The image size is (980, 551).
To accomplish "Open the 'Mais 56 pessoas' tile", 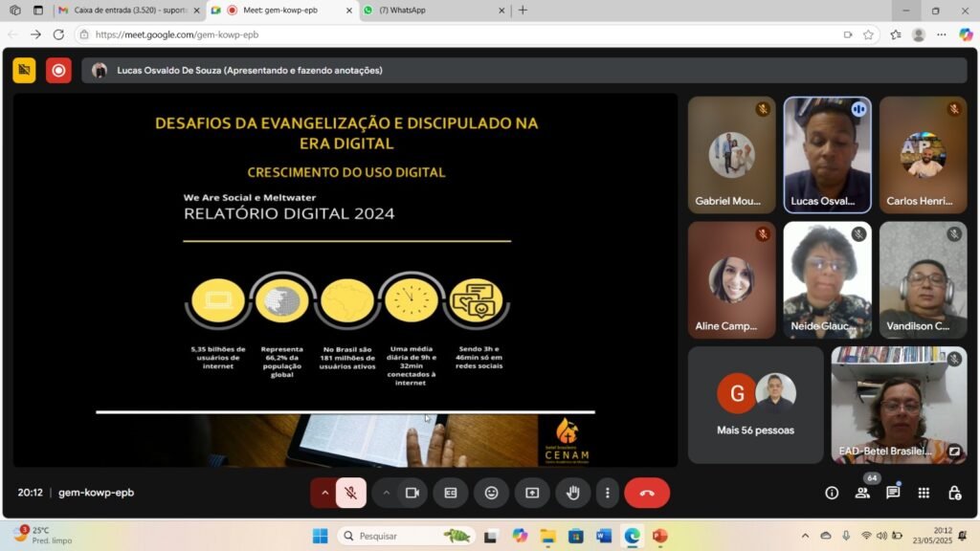I will 756,405.
